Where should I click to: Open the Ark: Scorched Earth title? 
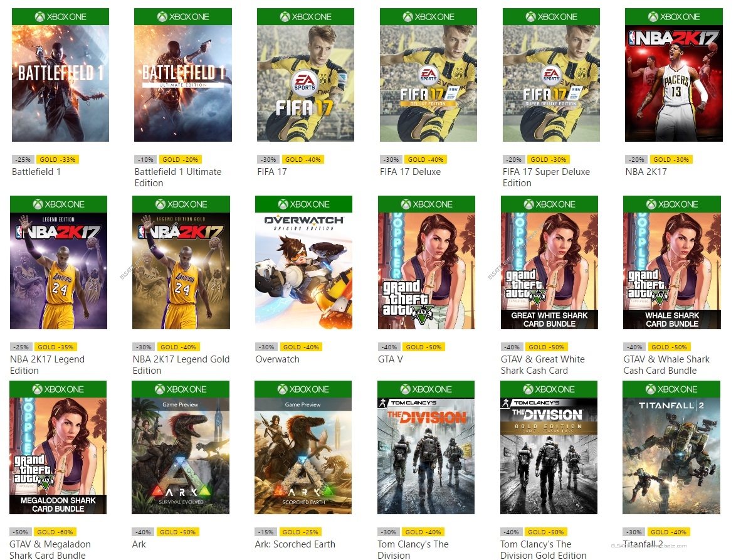coord(295,544)
